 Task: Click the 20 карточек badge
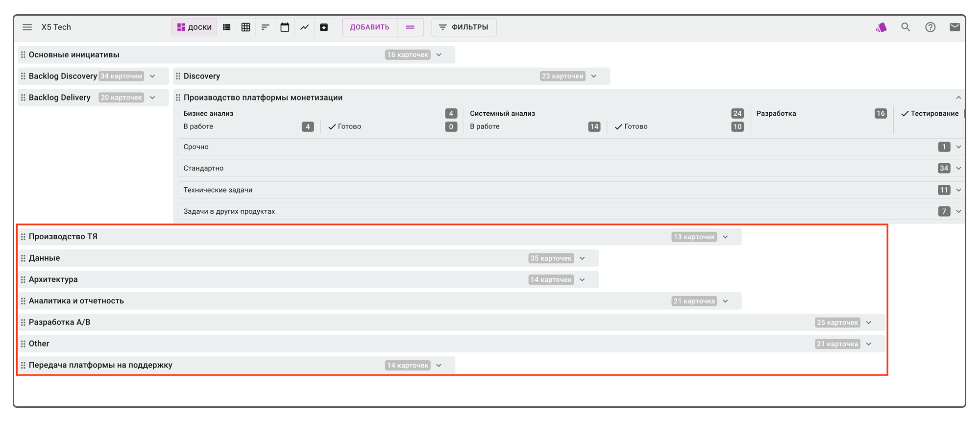click(122, 98)
